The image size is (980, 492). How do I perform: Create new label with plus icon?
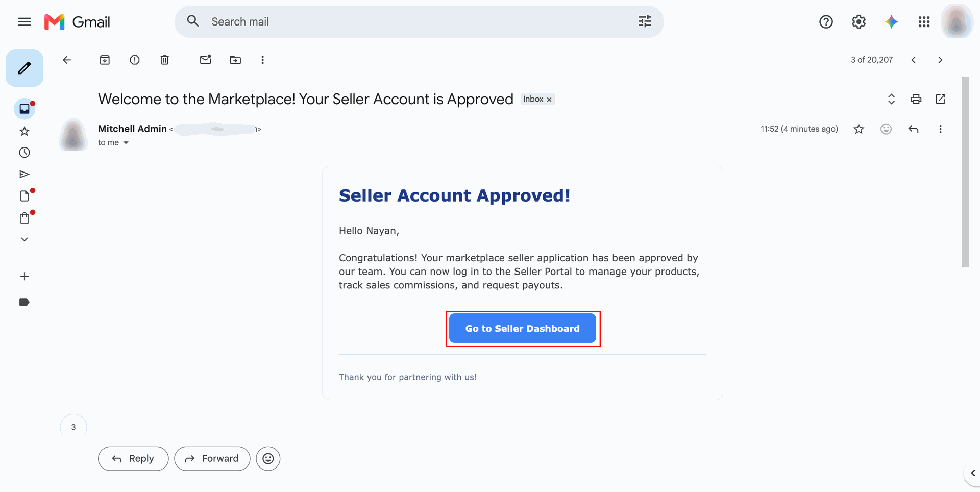[x=24, y=276]
